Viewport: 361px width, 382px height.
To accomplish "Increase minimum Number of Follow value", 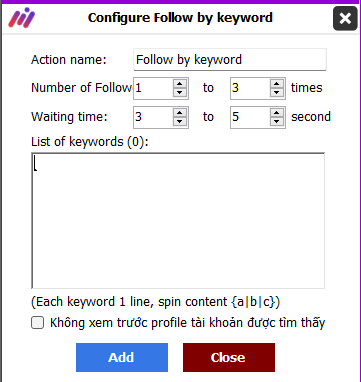I will 180,84.
